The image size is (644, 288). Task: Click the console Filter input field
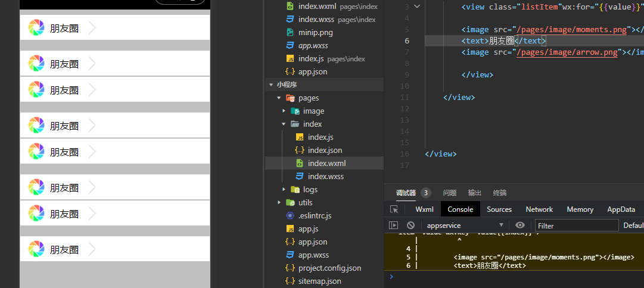(x=577, y=226)
